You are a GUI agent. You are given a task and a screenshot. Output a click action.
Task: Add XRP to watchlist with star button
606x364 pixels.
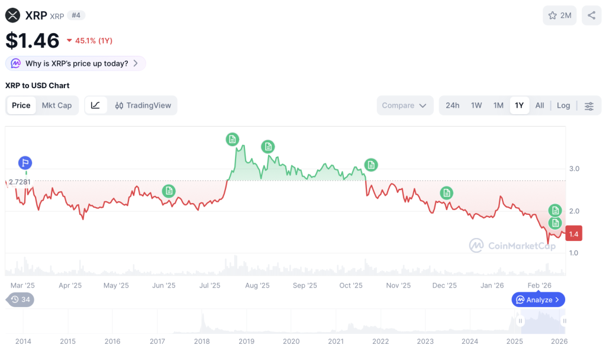(559, 15)
